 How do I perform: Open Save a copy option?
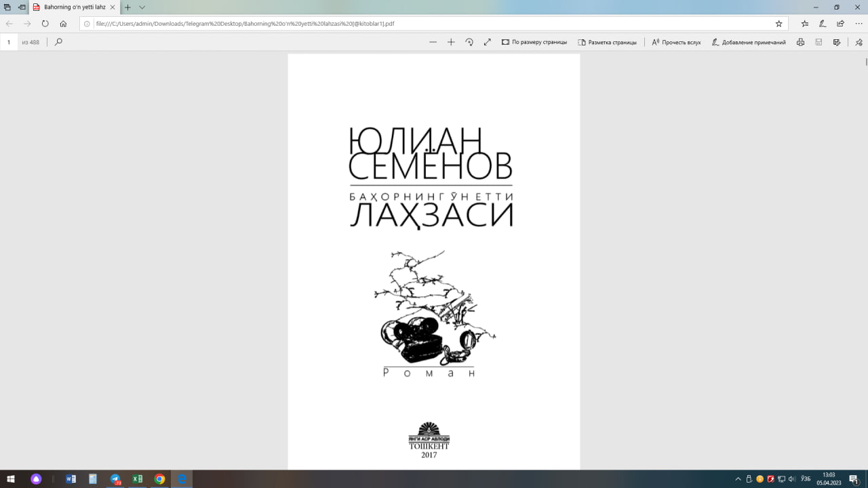tap(838, 42)
